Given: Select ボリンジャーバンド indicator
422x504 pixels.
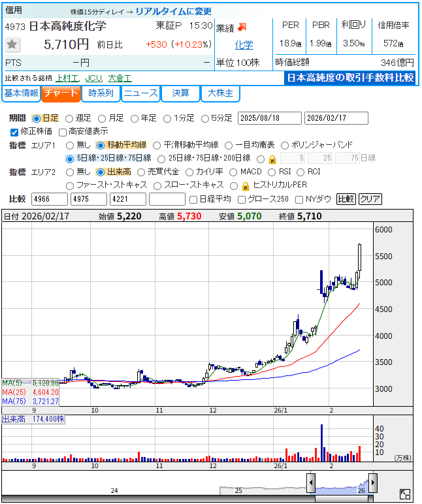Looking at the screenshot, I should coord(285,146).
